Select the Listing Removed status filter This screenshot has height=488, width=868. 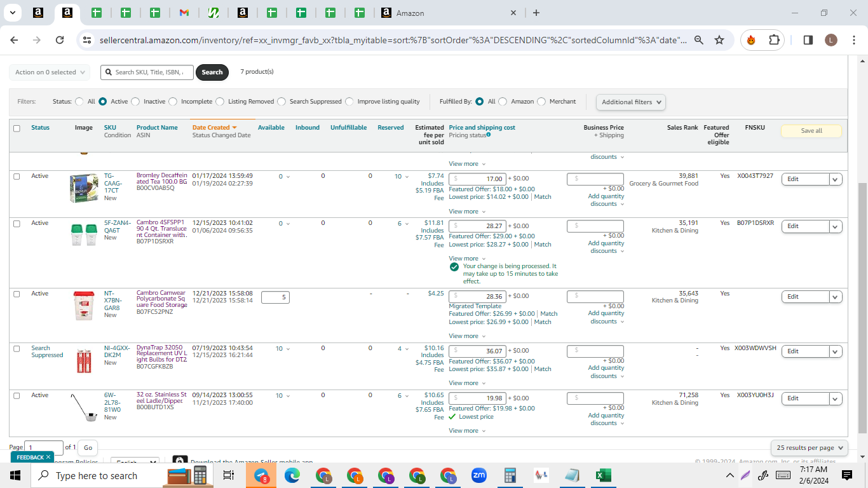pyautogui.click(x=220, y=102)
